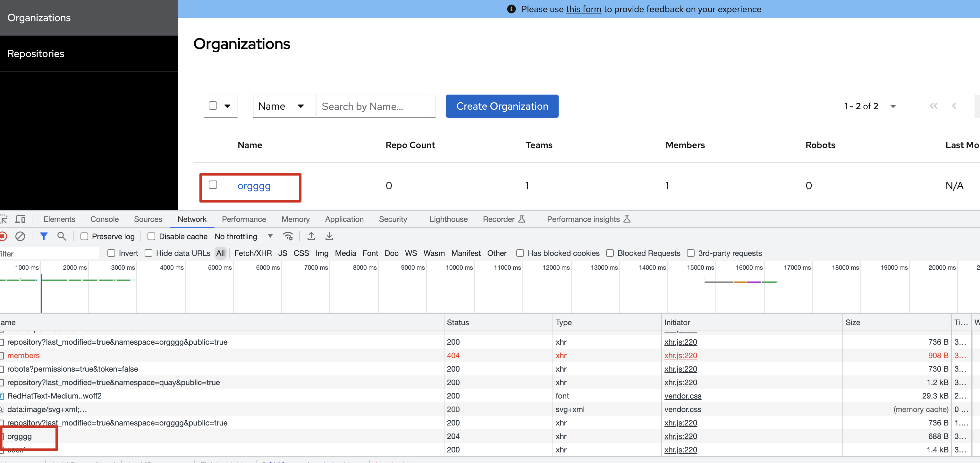Enable the Disable cache checkbox
980x463 pixels.
(x=151, y=236)
